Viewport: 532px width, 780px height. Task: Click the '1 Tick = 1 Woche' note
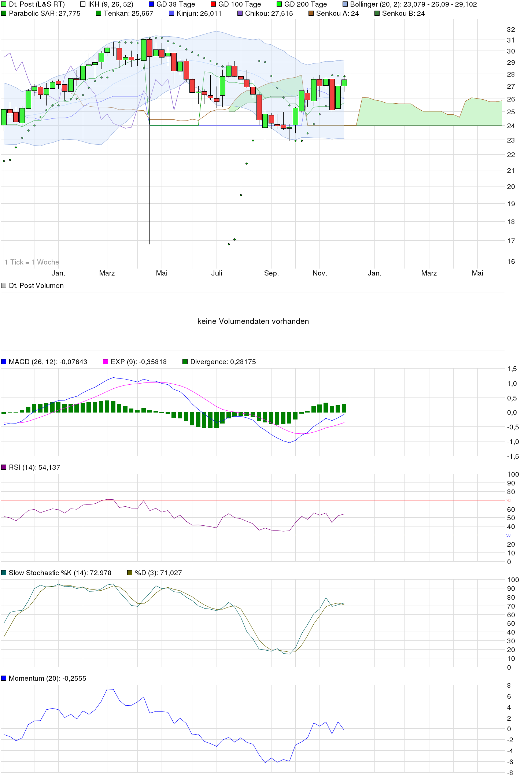(32, 262)
